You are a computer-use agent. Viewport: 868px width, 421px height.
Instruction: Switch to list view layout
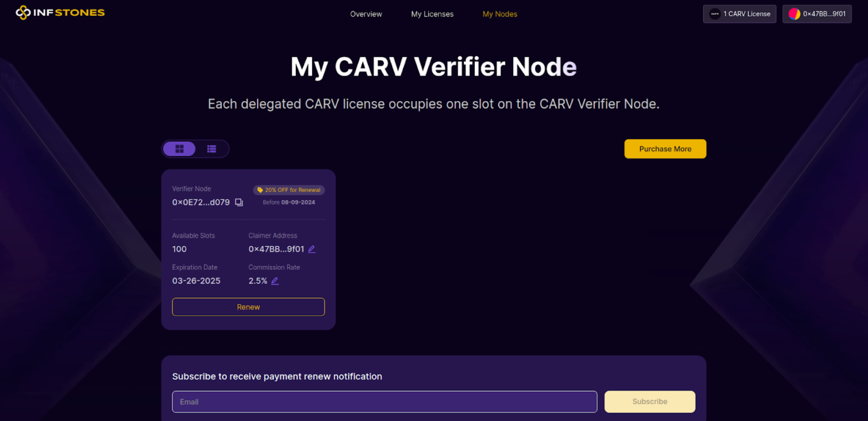click(212, 149)
